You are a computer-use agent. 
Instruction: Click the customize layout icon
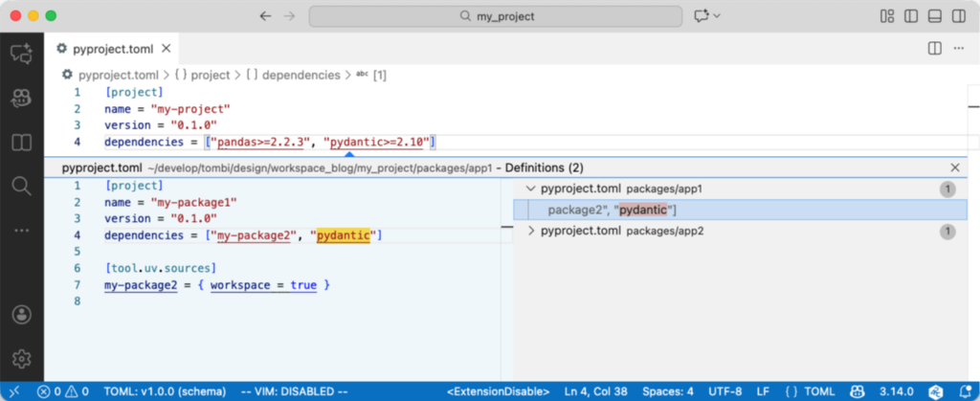tap(887, 16)
